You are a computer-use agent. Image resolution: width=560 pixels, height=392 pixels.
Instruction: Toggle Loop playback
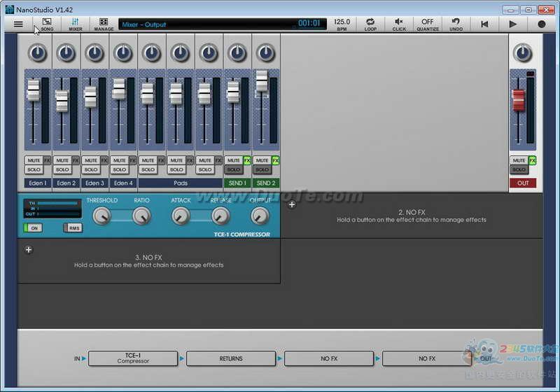tap(370, 24)
